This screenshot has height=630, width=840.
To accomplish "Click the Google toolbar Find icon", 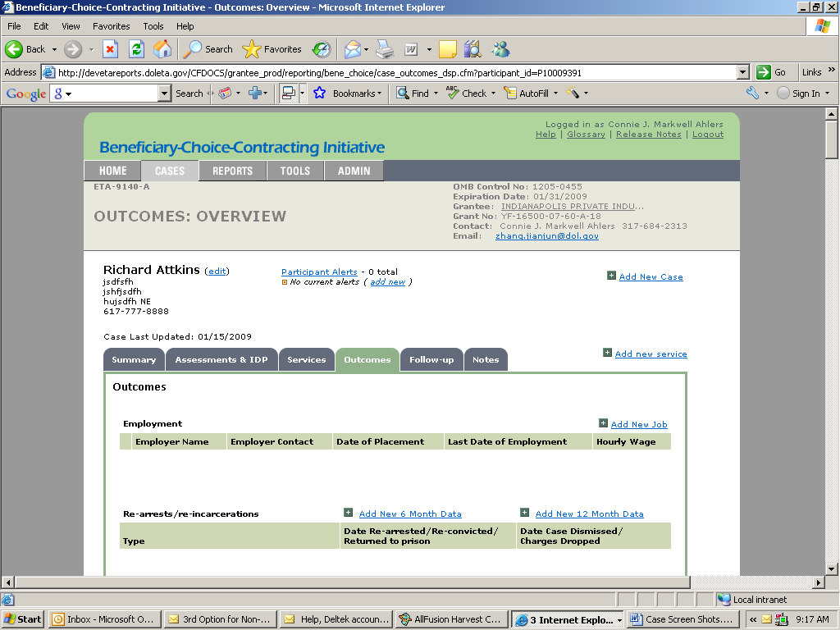I will pos(402,94).
